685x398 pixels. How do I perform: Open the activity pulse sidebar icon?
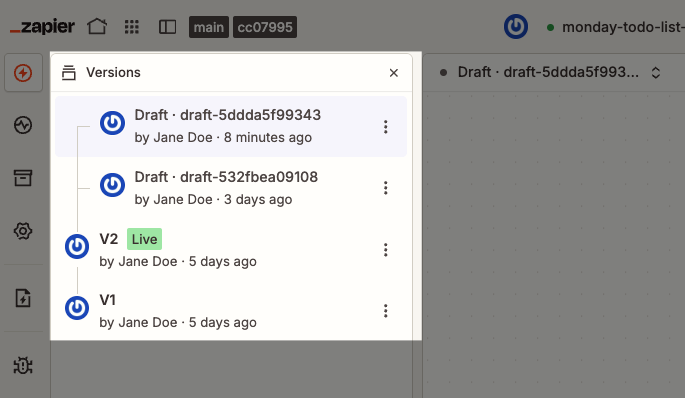click(23, 125)
